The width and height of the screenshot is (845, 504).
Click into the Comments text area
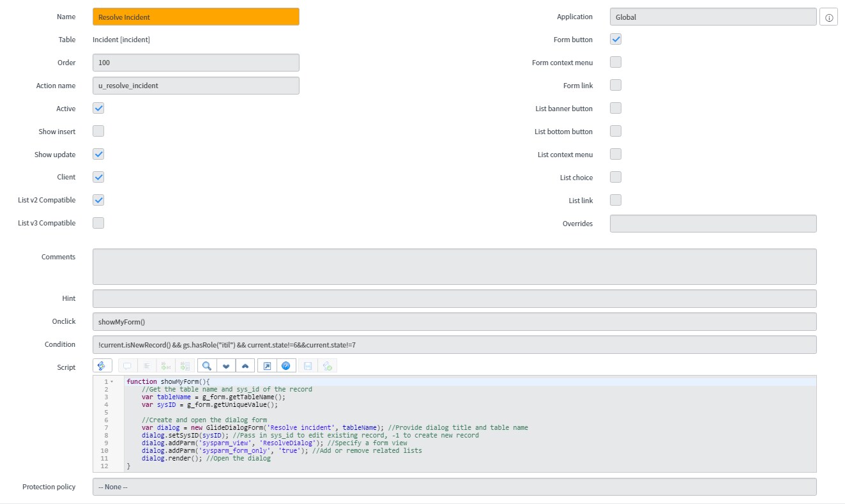pyautogui.click(x=455, y=266)
